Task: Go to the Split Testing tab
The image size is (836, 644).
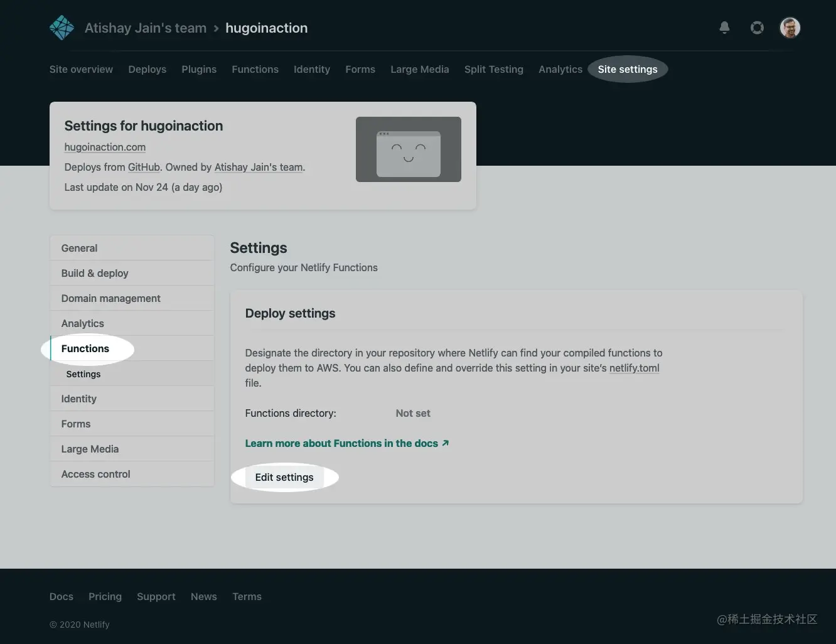Action: coord(494,69)
